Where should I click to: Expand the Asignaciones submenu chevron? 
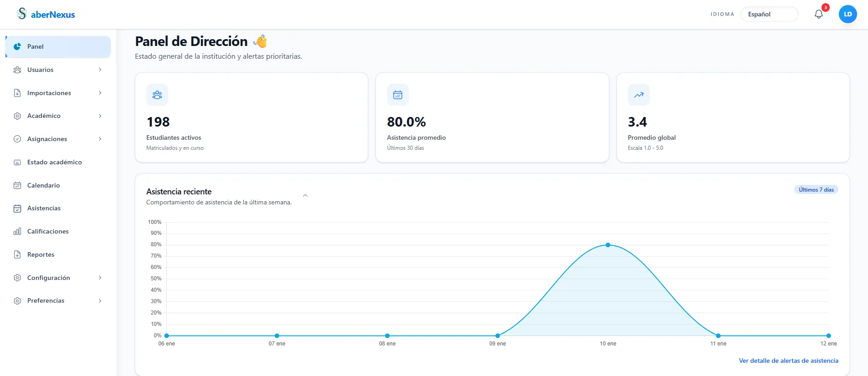100,139
